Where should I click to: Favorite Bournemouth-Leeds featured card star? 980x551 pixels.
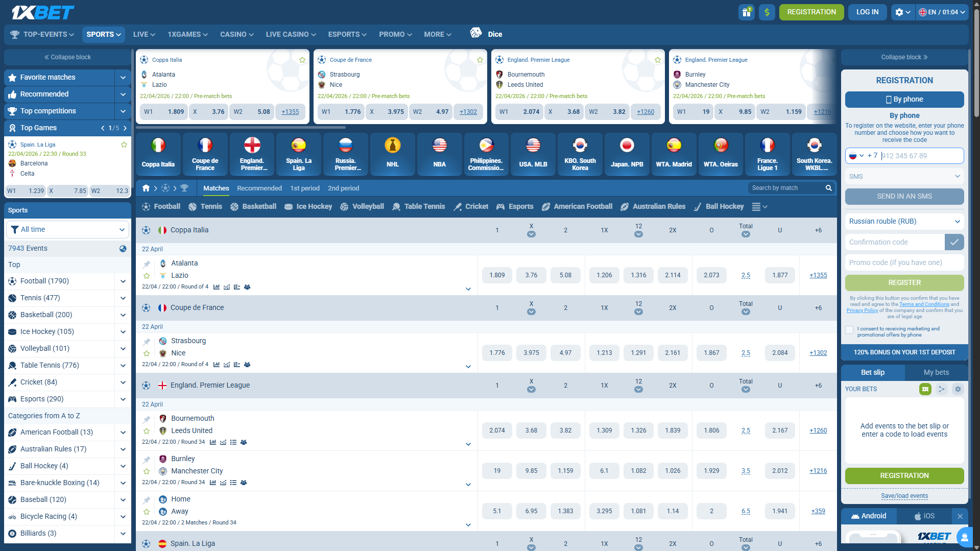click(x=658, y=60)
